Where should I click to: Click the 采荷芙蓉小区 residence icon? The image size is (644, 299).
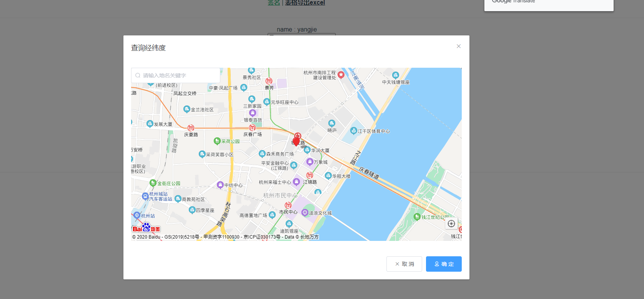pyautogui.click(x=202, y=154)
